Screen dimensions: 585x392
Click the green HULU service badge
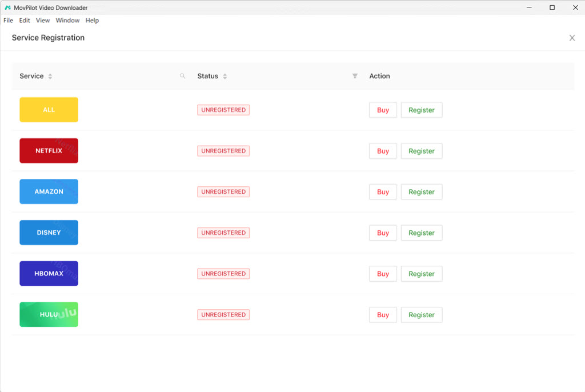pos(49,314)
